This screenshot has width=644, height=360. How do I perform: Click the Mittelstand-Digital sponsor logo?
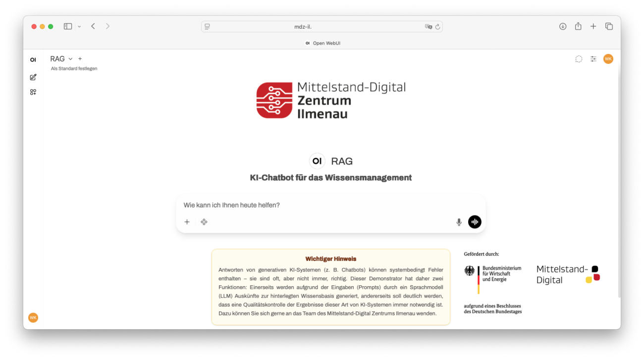click(568, 275)
